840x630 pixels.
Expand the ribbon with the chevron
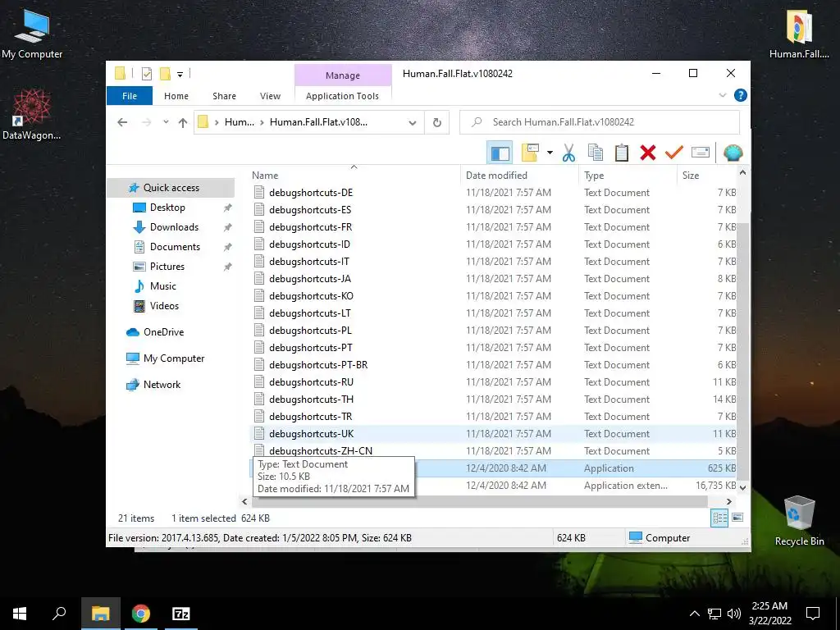tap(722, 95)
